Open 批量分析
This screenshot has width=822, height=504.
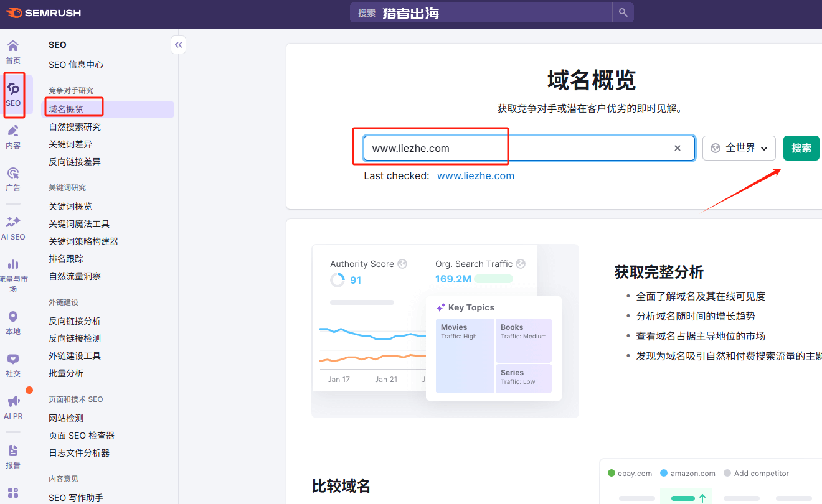coord(66,373)
